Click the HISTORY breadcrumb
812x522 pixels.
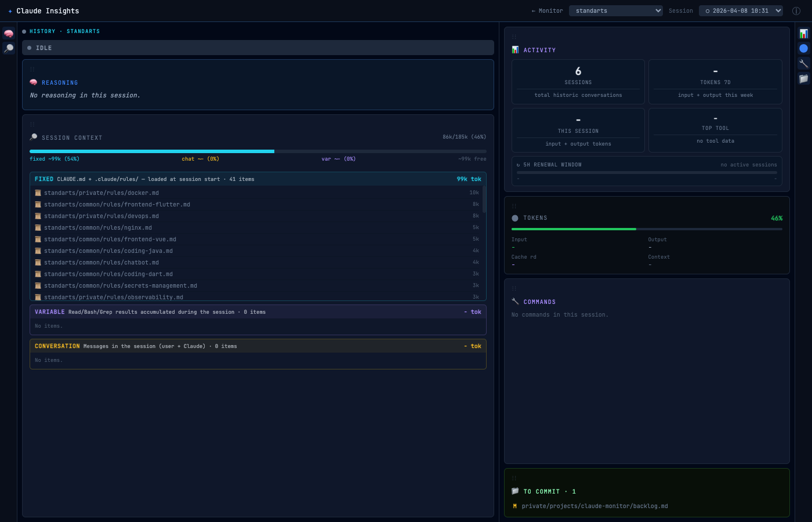(42, 31)
